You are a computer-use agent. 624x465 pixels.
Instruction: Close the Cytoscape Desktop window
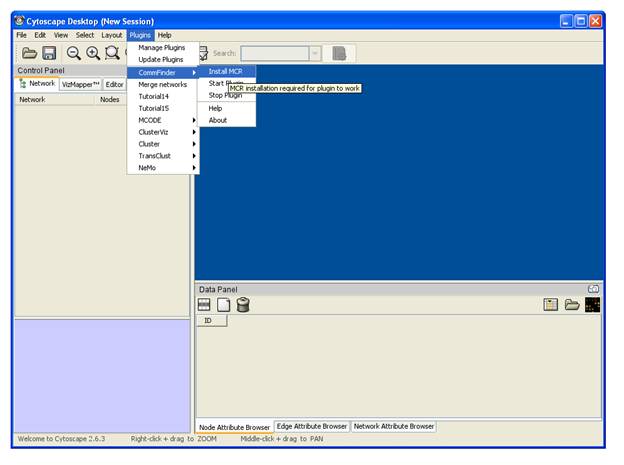pos(595,21)
